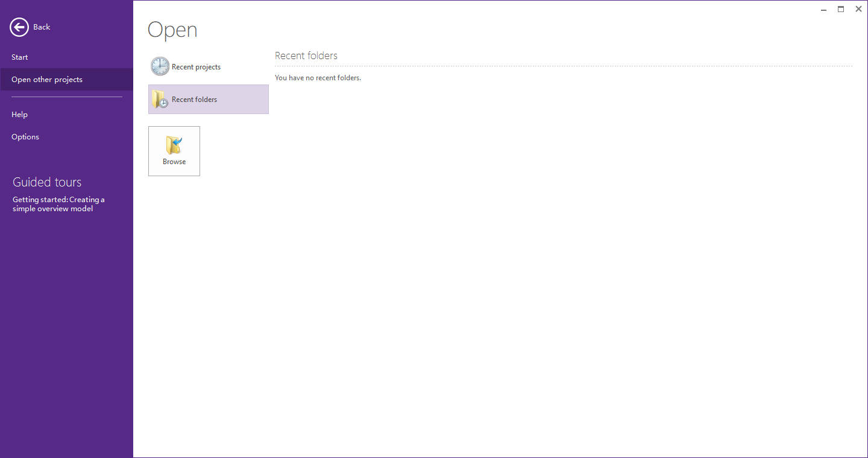Click the Back arrow circle icon

[x=19, y=27]
